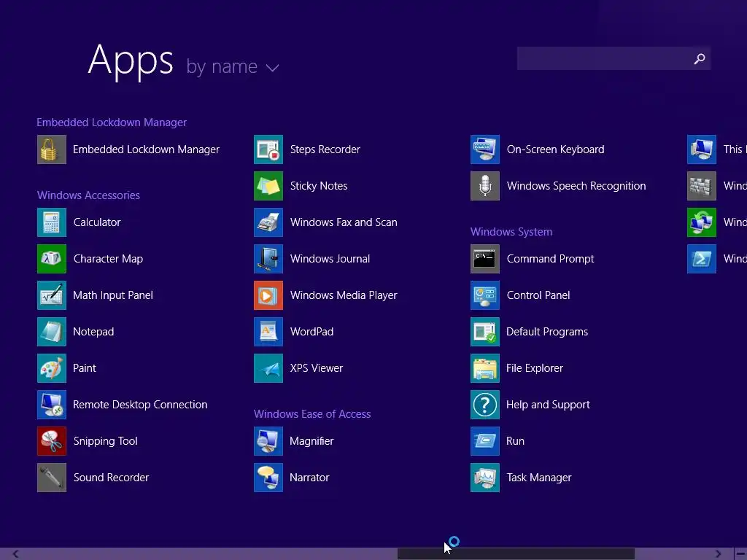Open the On-Screen Keyboard icon

pos(485,149)
